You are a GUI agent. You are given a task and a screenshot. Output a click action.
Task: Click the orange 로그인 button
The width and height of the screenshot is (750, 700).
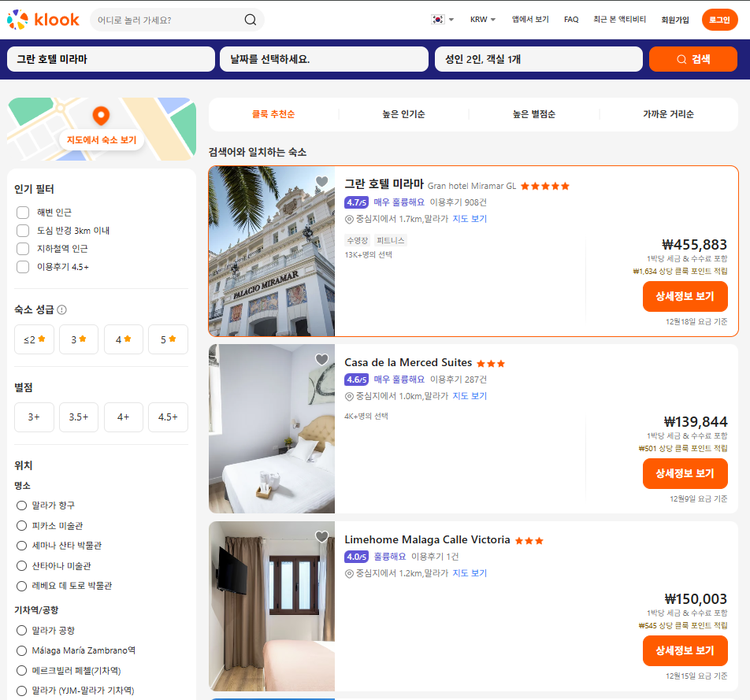[719, 20]
